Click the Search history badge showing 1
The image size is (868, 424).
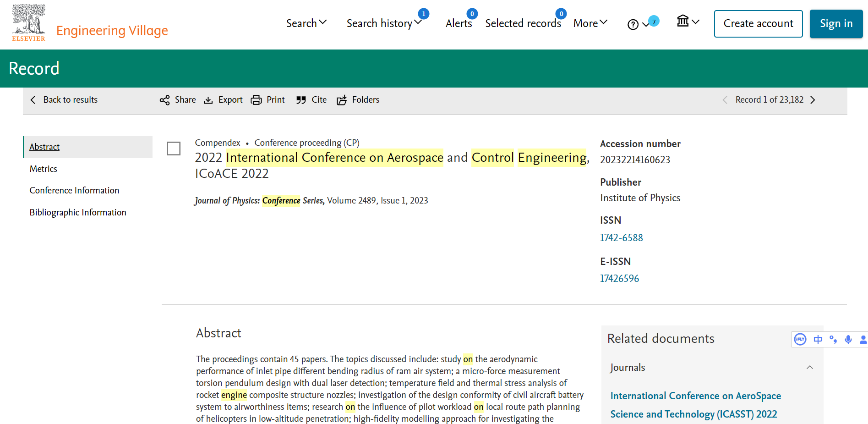424,14
